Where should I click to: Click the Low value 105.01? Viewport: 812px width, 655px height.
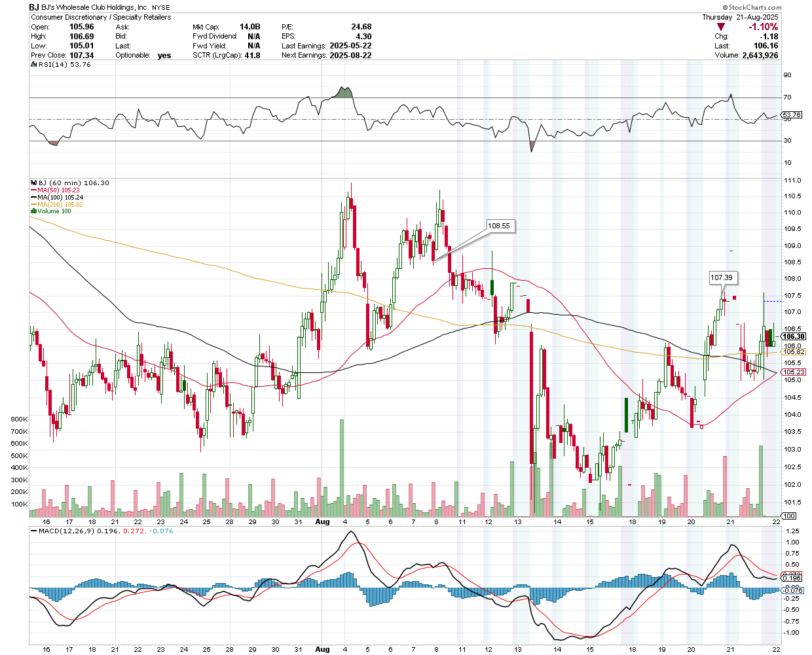point(82,46)
